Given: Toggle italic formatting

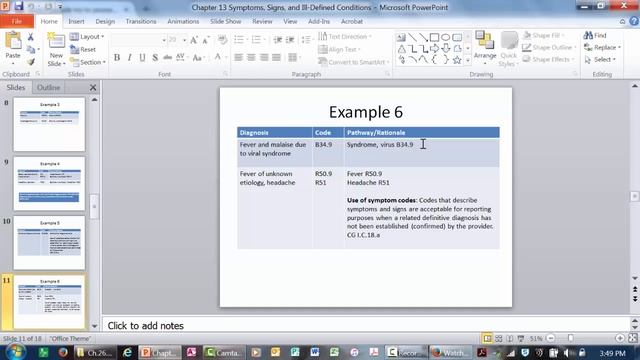Looking at the screenshot, I should point(129,58).
